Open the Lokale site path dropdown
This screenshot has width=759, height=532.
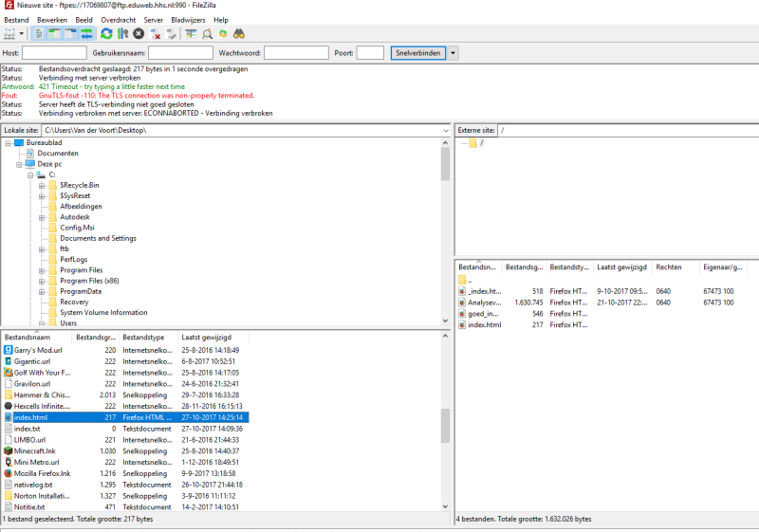coord(445,130)
